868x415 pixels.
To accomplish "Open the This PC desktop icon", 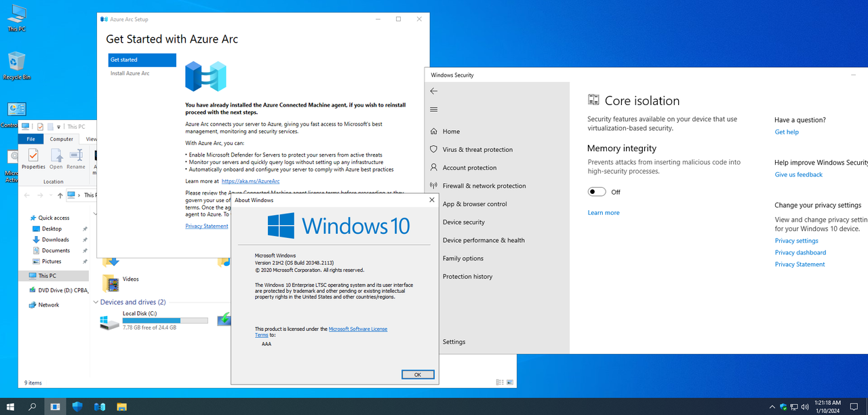I will [x=16, y=18].
